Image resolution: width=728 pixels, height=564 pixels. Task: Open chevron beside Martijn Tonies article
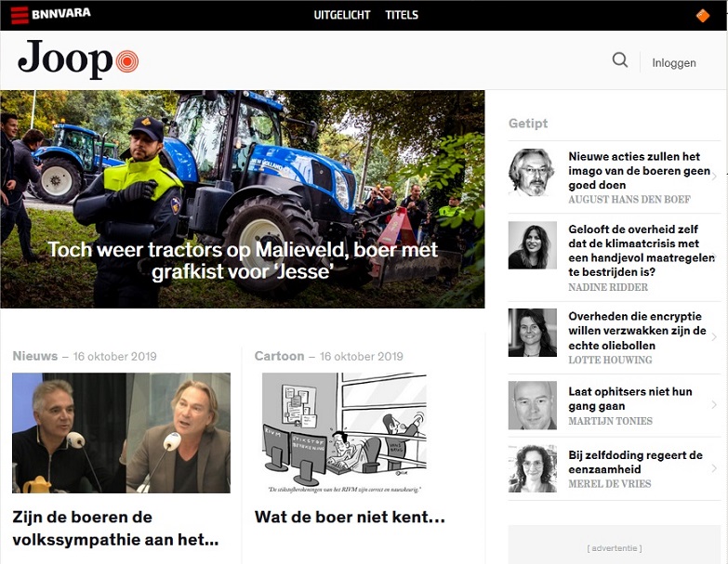714,405
